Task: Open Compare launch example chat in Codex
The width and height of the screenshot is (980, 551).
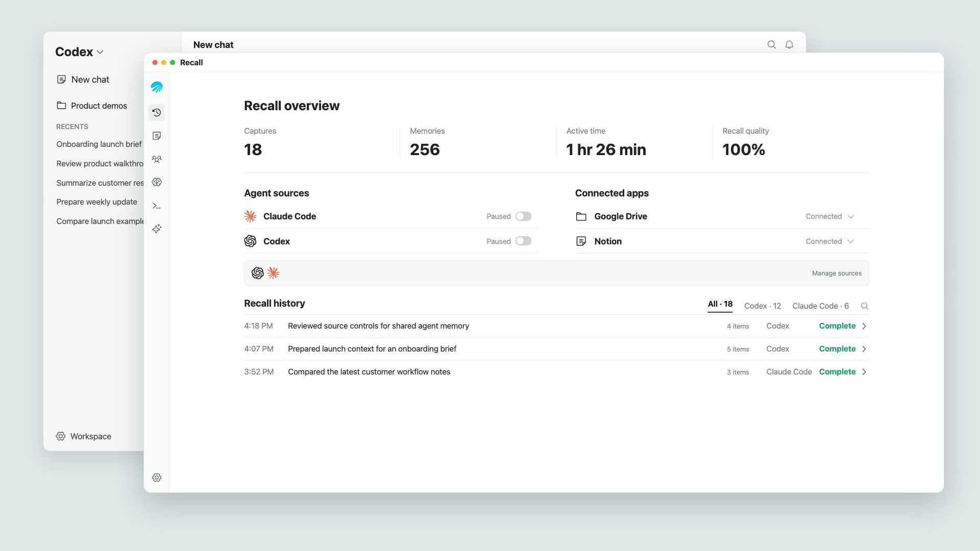Action: [x=100, y=221]
